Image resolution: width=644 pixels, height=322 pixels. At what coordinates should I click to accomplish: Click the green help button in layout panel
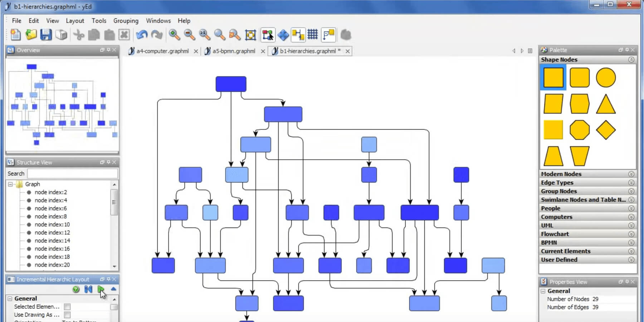click(x=76, y=289)
